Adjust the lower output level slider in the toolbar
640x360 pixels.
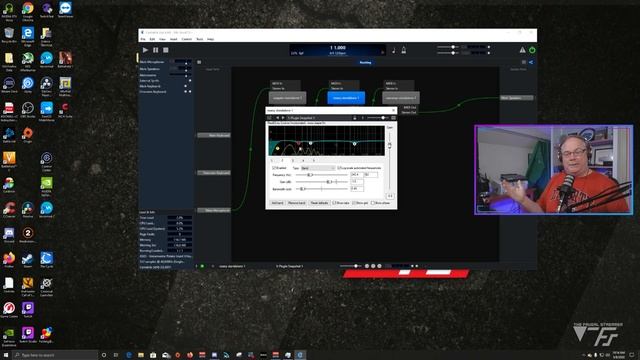(x=449, y=53)
